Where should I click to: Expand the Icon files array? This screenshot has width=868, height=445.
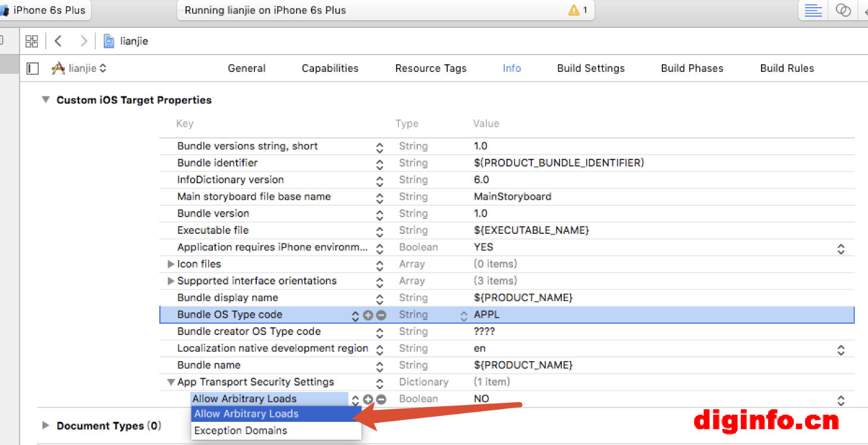point(171,264)
